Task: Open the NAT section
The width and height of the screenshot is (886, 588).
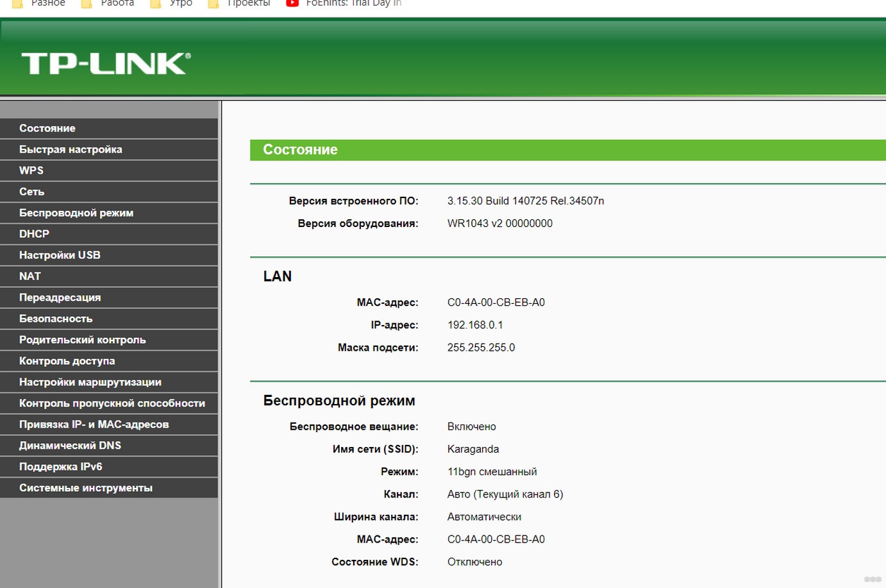Action: tap(109, 276)
